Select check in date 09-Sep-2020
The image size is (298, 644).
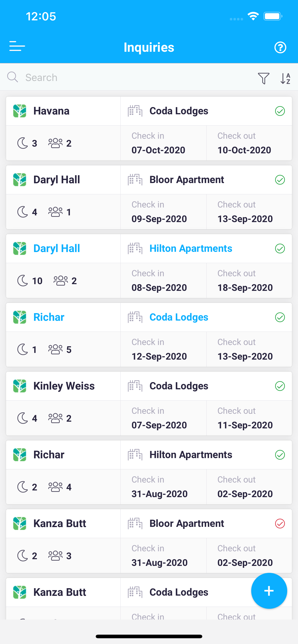(159, 219)
